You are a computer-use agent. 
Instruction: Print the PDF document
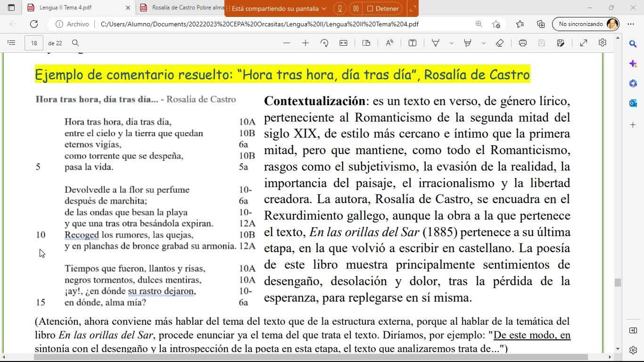coord(522,43)
